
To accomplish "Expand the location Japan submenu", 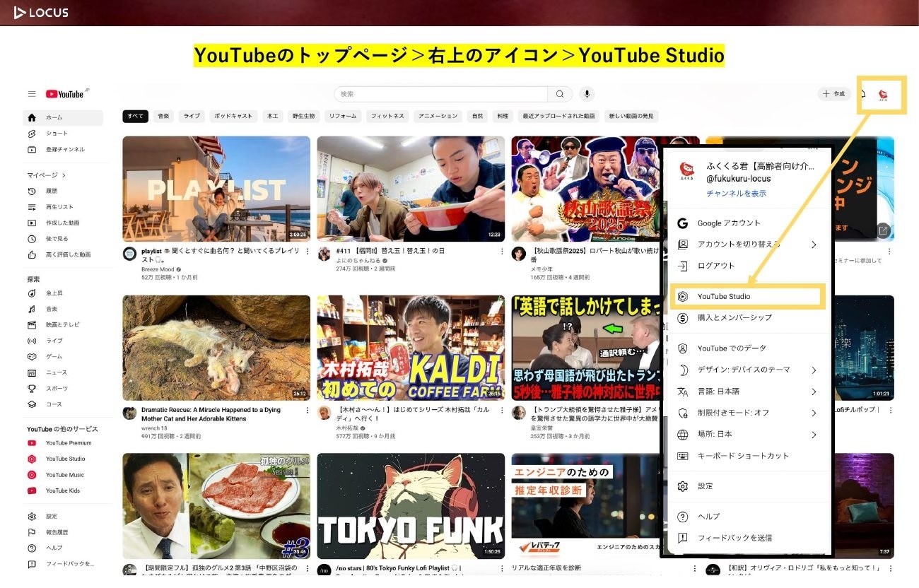I will 814,435.
